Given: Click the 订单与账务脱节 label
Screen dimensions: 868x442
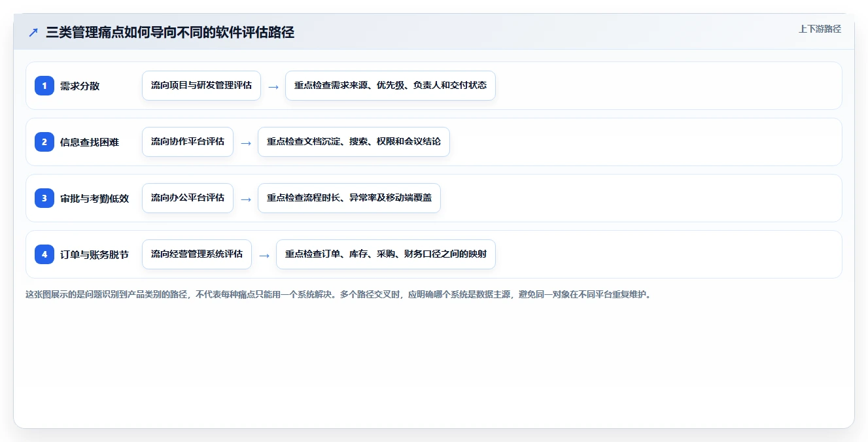Looking at the screenshot, I should coord(94,254).
